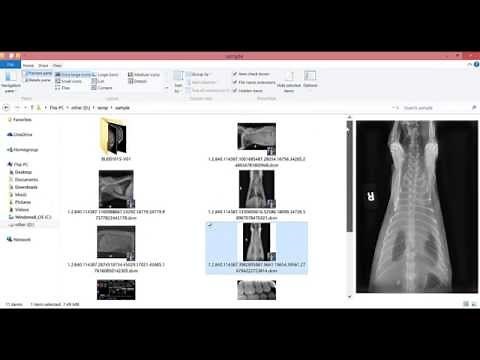The image size is (480, 360).
Task: Open the Group by menu
Action: click(x=198, y=74)
